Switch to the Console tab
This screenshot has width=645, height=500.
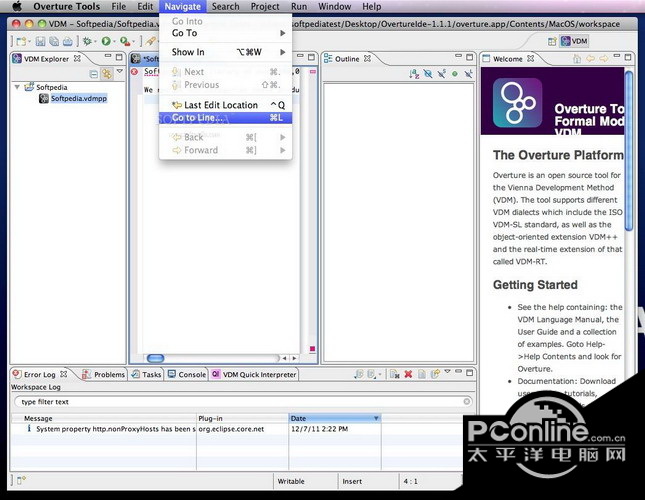click(x=187, y=375)
